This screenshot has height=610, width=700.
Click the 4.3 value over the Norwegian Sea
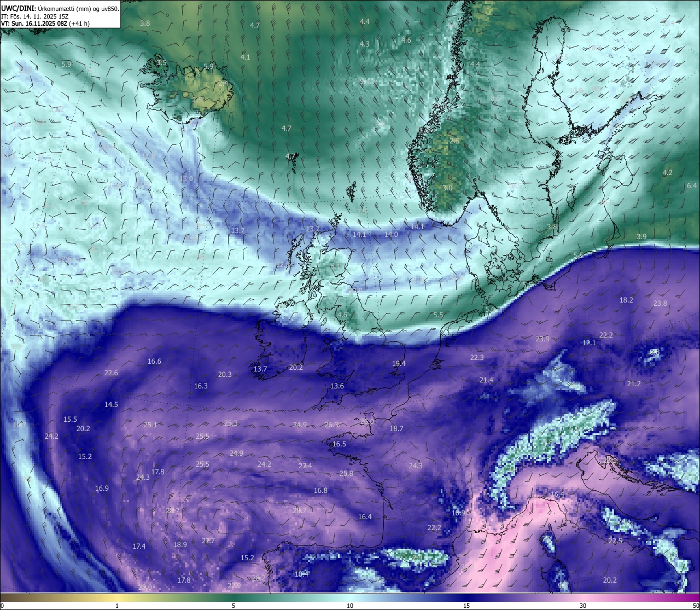tap(365, 44)
